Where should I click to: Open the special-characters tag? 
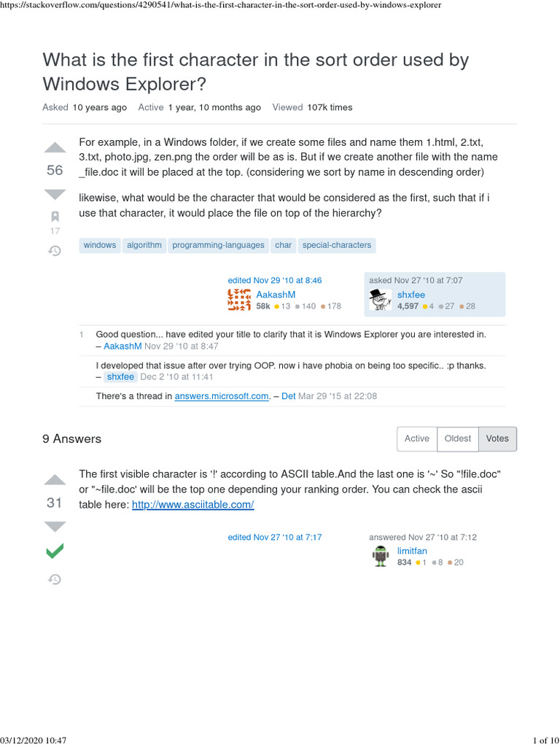[337, 245]
